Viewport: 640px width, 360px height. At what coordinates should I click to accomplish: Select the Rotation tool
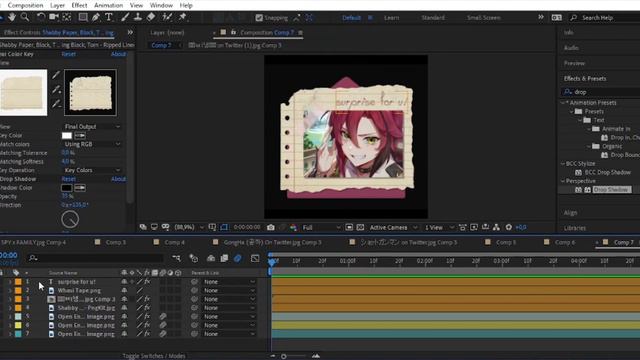click(40, 17)
